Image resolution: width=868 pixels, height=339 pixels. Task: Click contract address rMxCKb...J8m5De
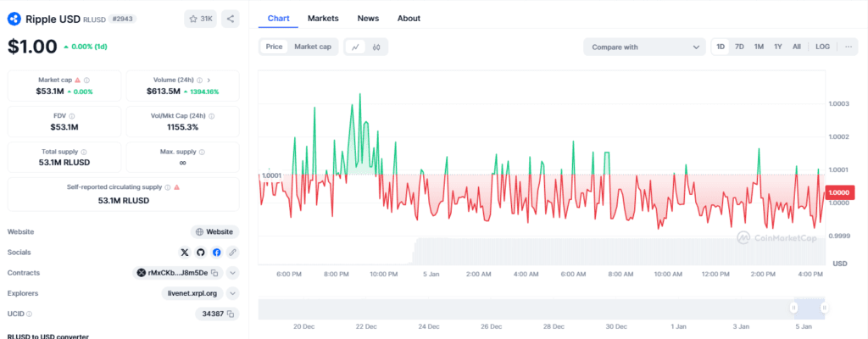click(x=178, y=273)
